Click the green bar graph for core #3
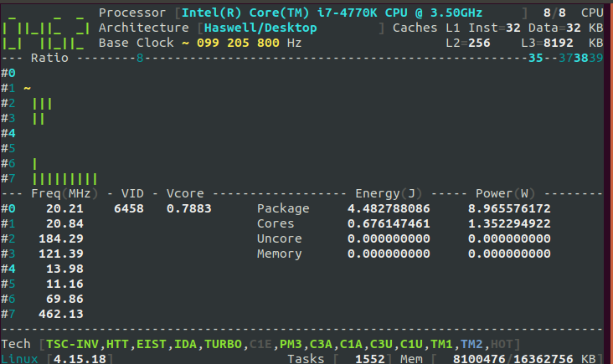 coord(38,119)
